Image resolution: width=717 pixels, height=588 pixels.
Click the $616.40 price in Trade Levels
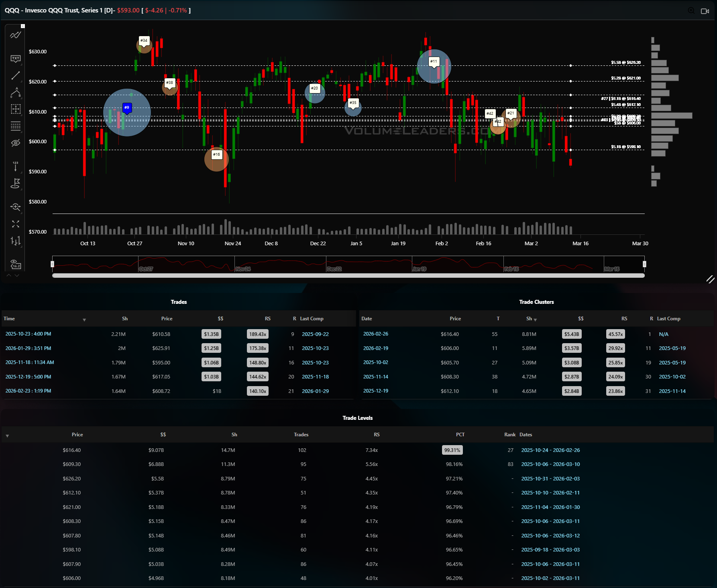[71, 450]
